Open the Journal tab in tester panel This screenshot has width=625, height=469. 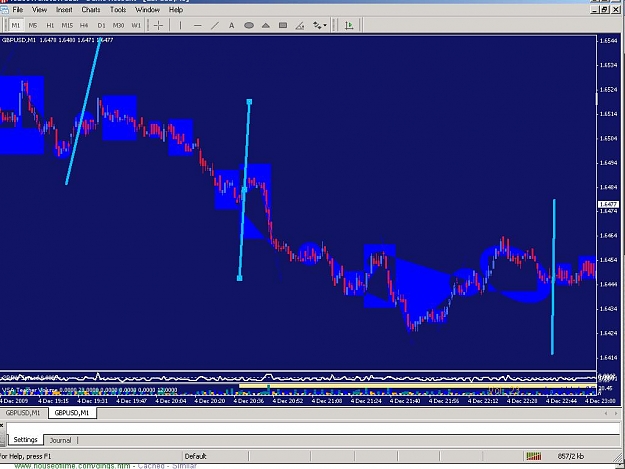(60, 440)
